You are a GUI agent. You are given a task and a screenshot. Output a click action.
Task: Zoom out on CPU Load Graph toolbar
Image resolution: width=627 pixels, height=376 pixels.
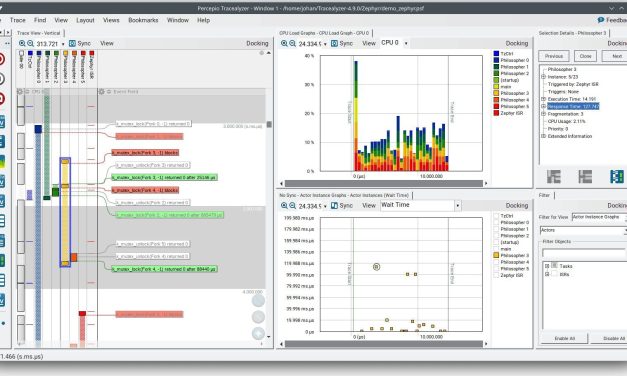click(292, 43)
